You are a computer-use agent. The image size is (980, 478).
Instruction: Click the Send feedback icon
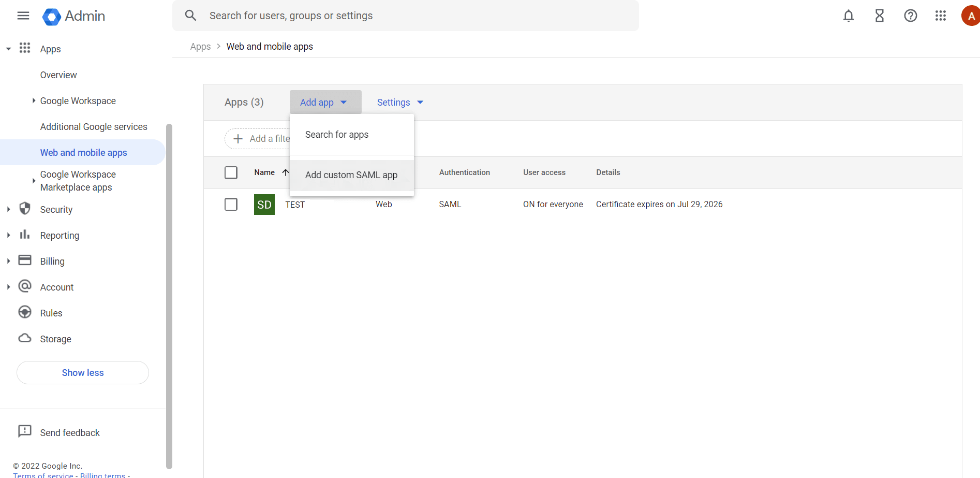25,431
